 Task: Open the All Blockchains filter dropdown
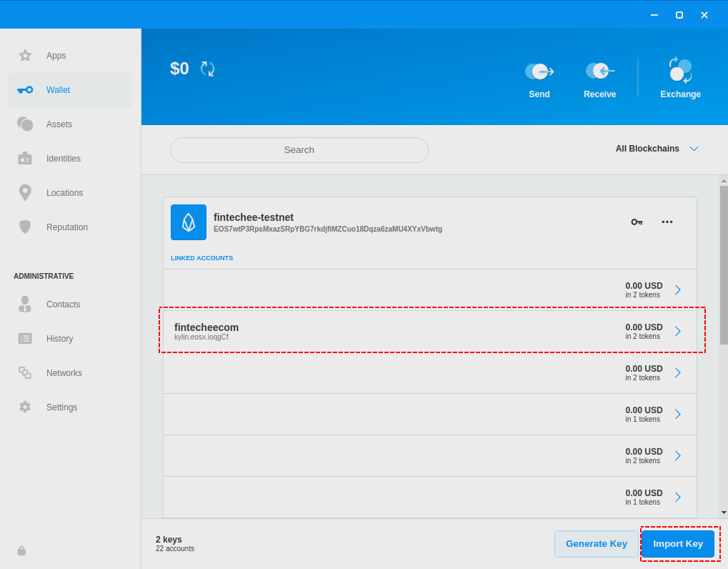coord(657,149)
